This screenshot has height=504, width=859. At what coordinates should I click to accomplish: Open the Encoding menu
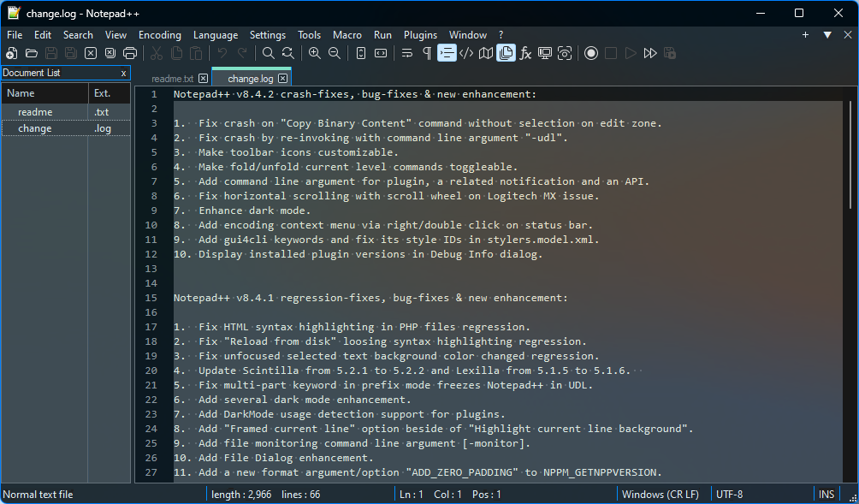(x=160, y=35)
